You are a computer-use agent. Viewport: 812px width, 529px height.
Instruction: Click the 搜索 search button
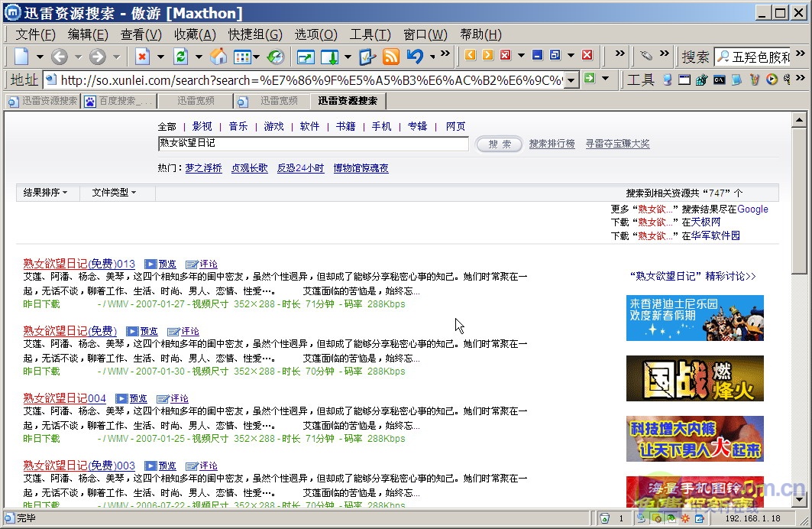pos(500,144)
